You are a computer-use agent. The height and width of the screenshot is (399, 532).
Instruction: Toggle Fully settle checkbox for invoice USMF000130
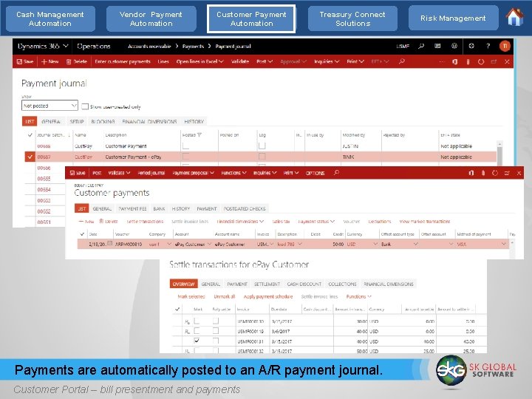(x=216, y=321)
